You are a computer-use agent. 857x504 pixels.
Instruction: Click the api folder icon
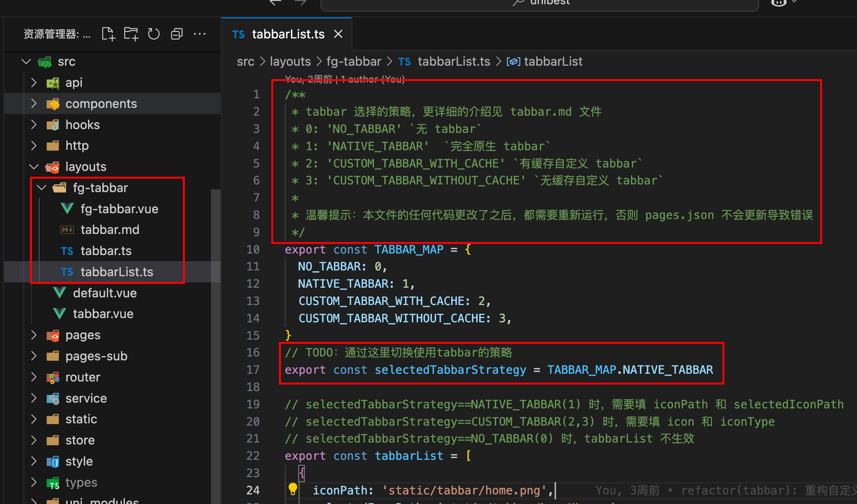[53, 83]
